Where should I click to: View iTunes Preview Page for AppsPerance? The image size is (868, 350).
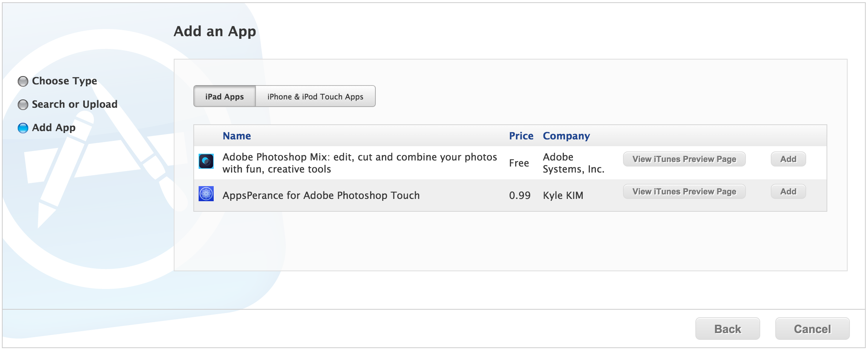pyautogui.click(x=684, y=191)
